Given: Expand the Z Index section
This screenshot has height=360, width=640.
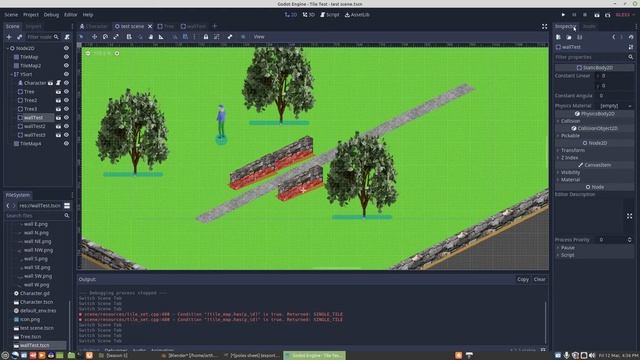Looking at the screenshot, I should [x=594, y=158].
